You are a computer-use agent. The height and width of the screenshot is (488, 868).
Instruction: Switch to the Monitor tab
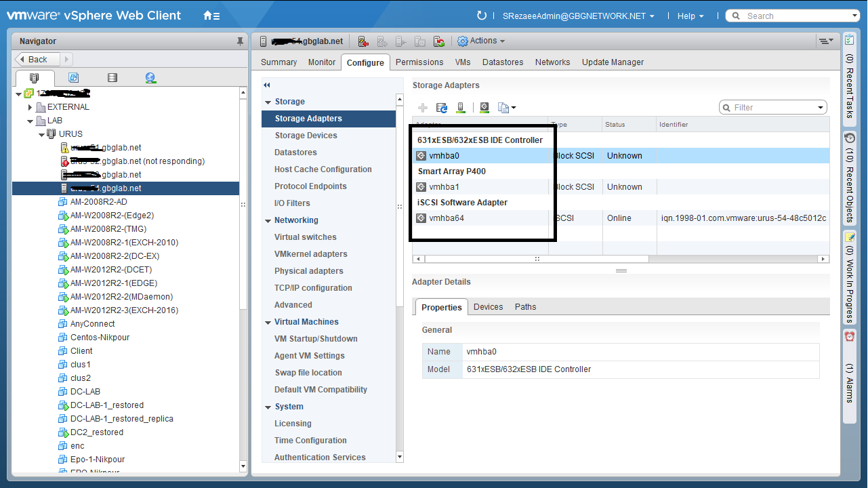[x=322, y=62]
